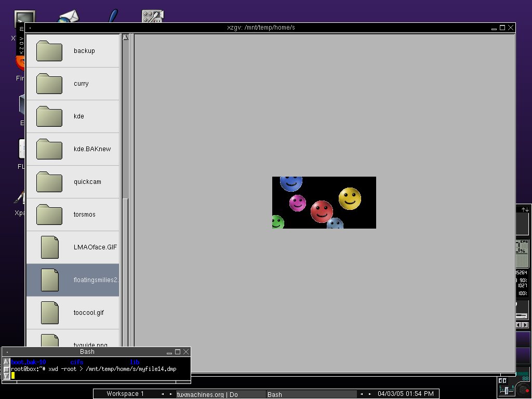
Task: Switch to Bash window in toolbar
Action: [x=312, y=394]
